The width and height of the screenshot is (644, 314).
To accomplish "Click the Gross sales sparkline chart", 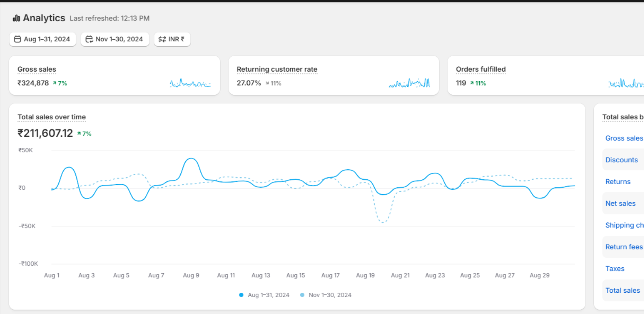I will pyautogui.click(x=190, y=83).
